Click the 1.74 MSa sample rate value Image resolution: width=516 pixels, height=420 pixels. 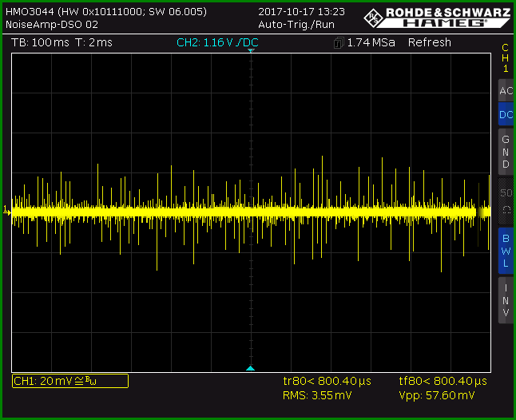[x=371, y=42]
